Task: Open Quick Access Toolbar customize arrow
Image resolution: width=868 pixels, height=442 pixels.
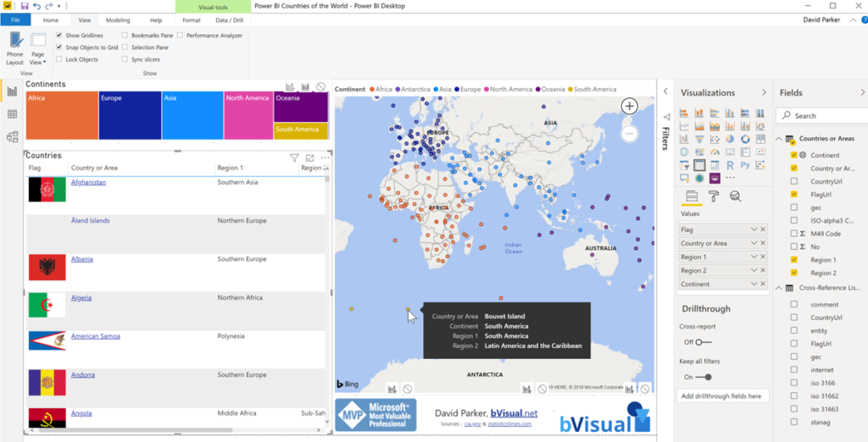Action: point(58,6)
